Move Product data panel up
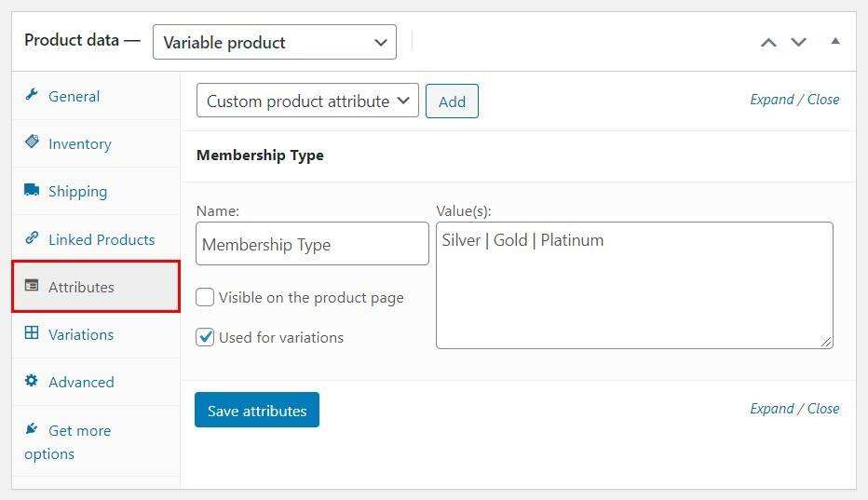Viewport: 868px width, 500px height. click(768, 42)
